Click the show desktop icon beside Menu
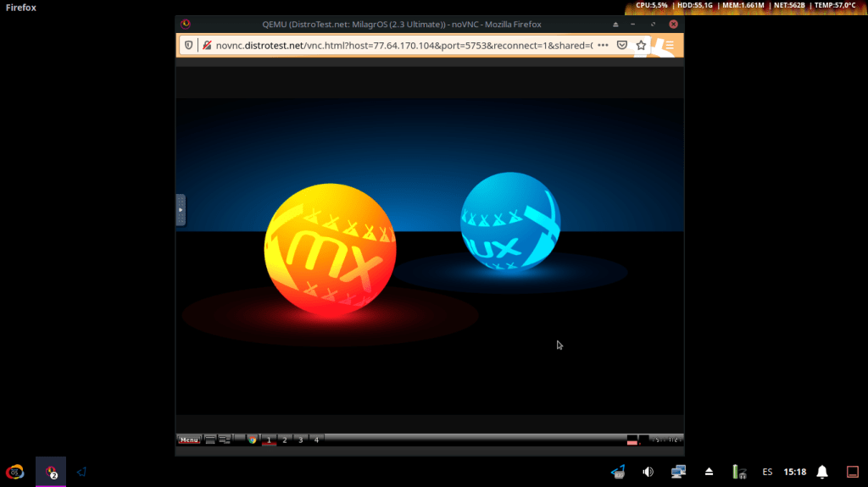This screenshot has width=868, height=487. (210, 440)
